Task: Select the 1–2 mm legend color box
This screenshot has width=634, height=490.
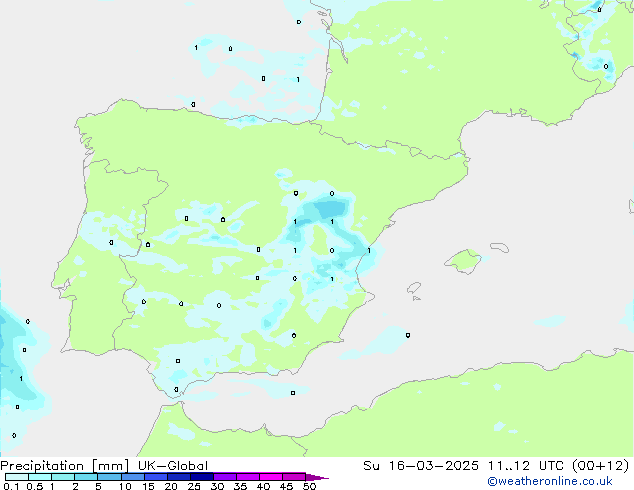Action: [63, 477]
